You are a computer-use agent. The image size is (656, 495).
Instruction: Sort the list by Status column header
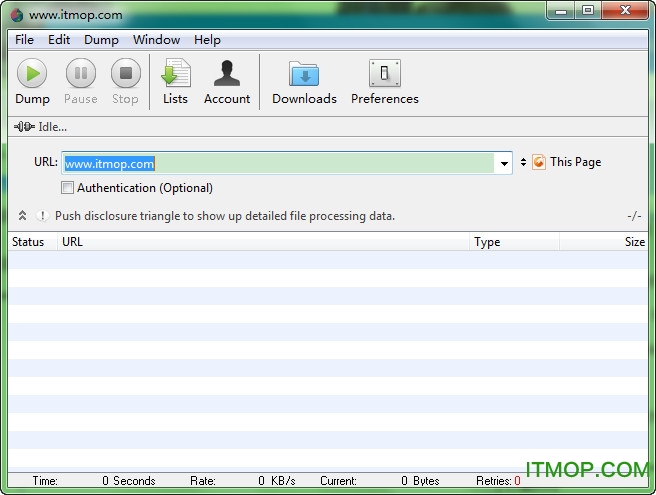point(28,242)
